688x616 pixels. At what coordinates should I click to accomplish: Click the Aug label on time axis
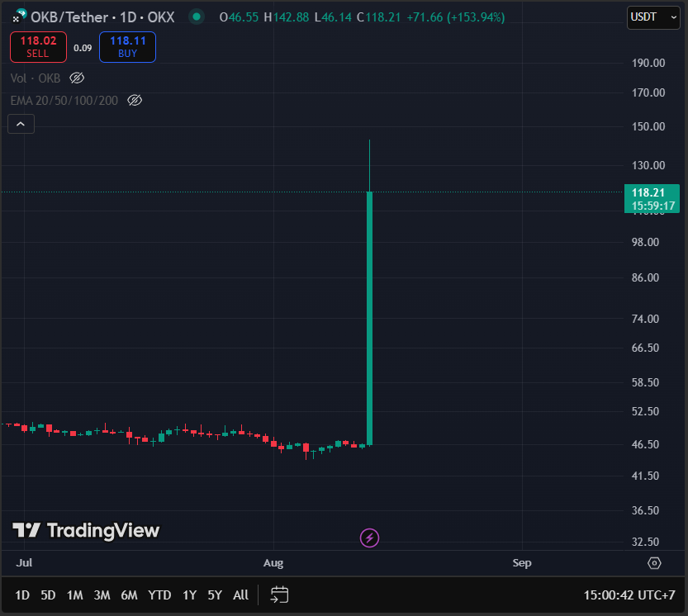coord(273,563)
